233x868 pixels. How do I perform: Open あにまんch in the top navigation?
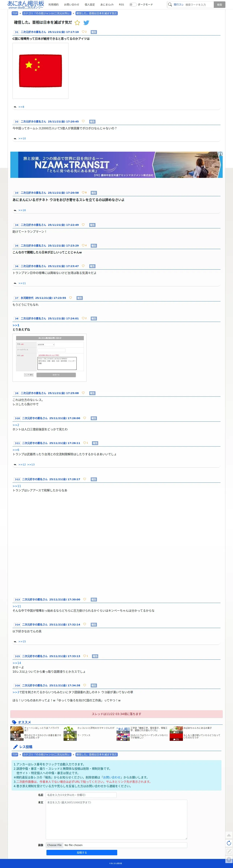[107, 5]
